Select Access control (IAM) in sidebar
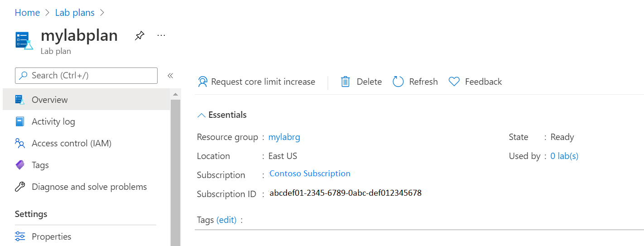The width and height of the screenshot is (644, 246). pyautogui.click(x=72, y=143)
